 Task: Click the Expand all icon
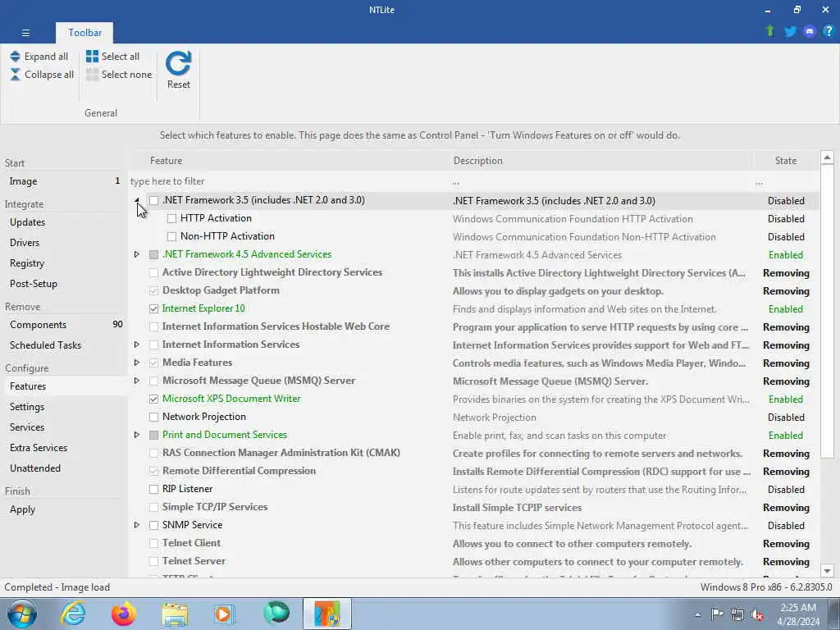click(15, 57)
